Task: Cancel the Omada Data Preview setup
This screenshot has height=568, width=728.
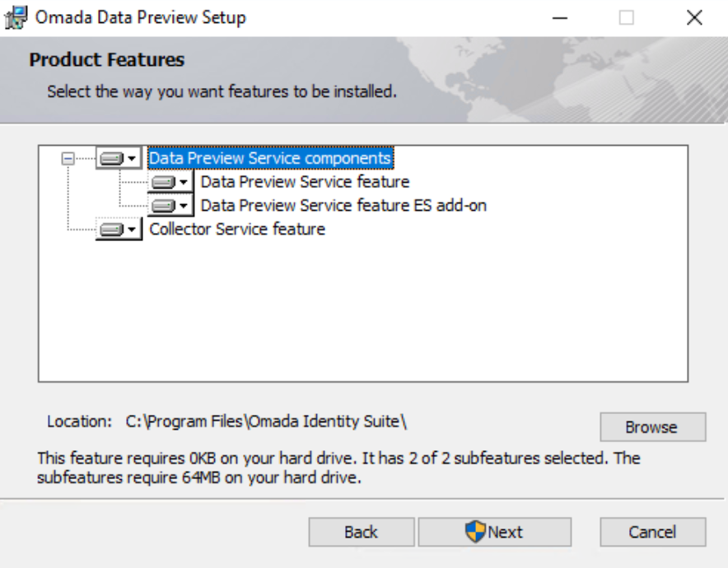Action: pyautogui.click(x=653, y=532)
